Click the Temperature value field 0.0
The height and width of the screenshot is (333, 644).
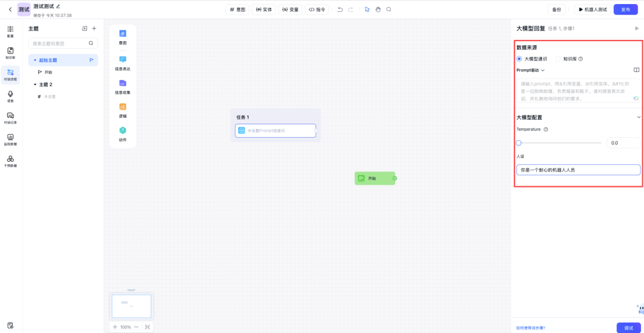(x=624, y=143)
